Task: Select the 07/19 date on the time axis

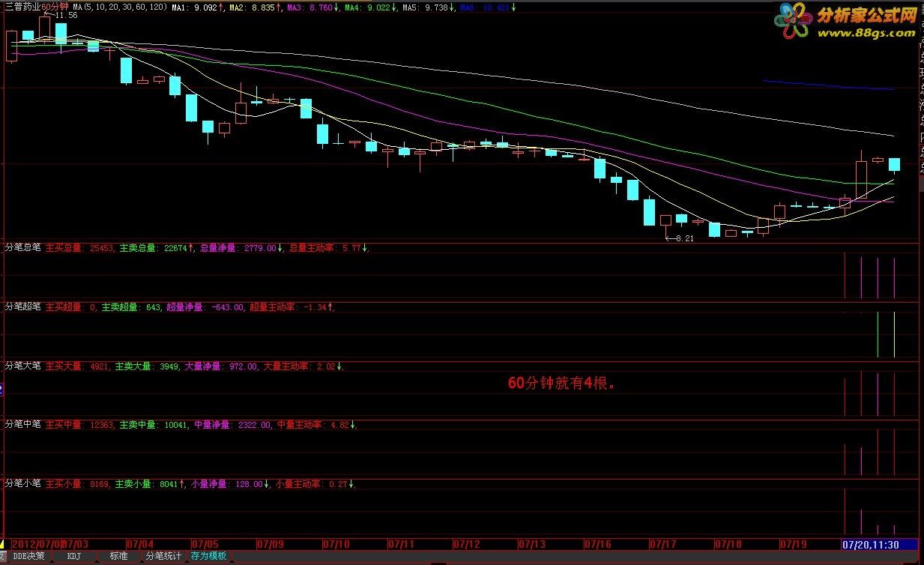Action: tap(793, 543)
